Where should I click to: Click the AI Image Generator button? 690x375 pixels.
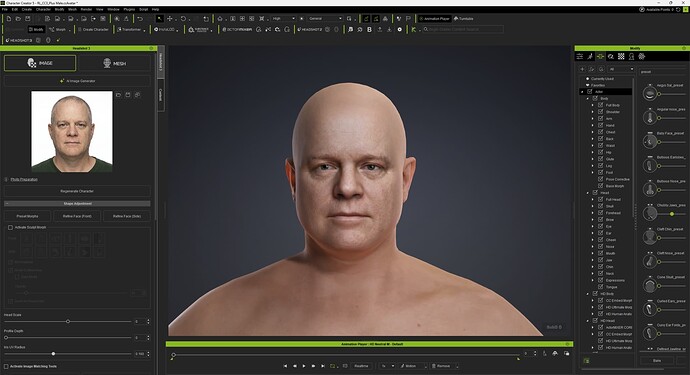click(x=77, y=81)
